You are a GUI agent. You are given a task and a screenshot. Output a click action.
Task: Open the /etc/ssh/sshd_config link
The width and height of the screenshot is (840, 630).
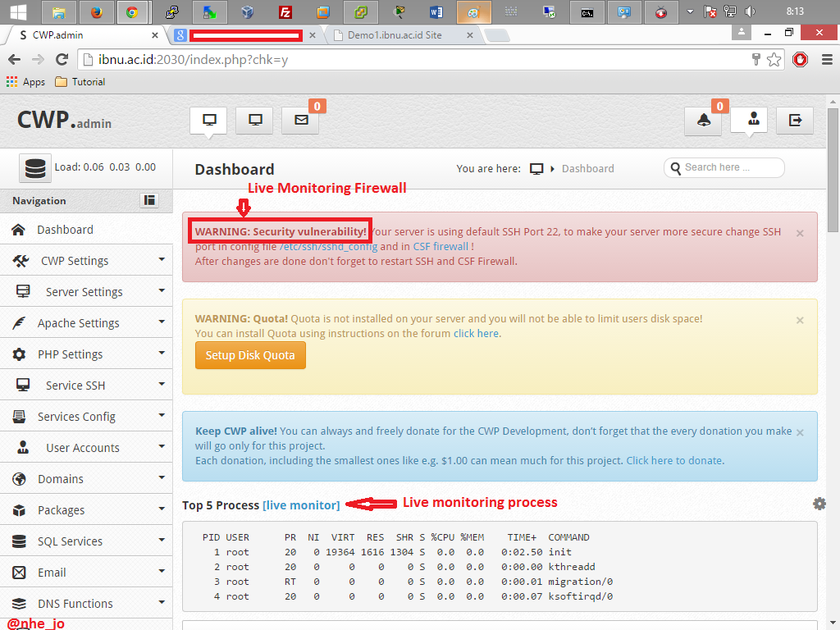click(x=328, y=246)
